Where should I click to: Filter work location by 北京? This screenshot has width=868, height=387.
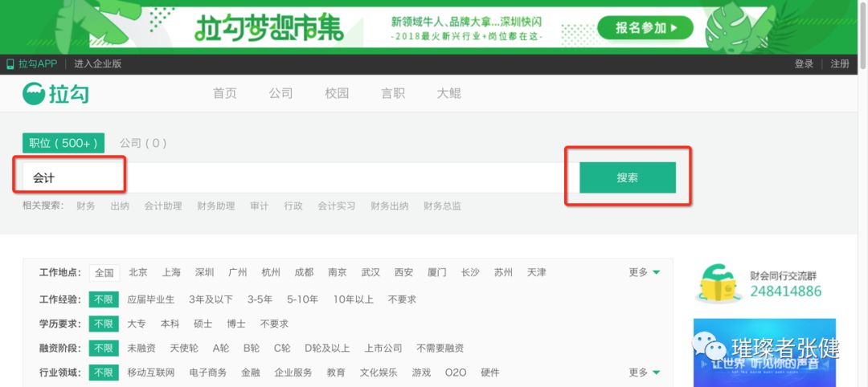point(138,272)
